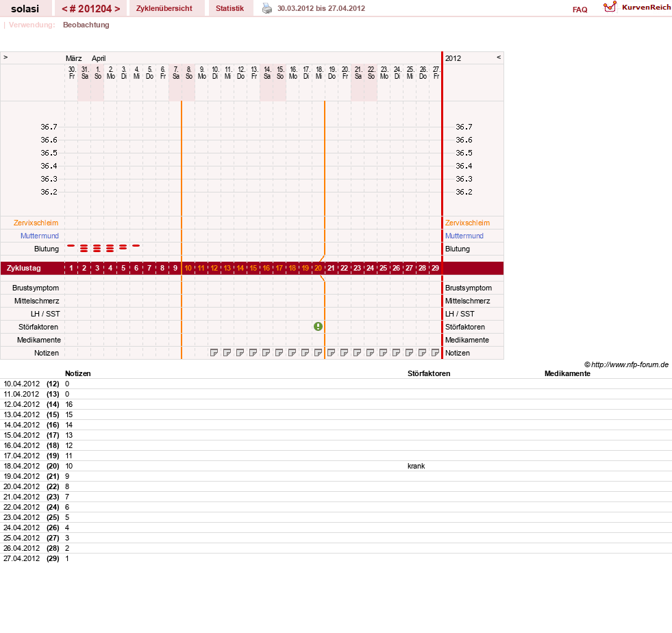
Task: Click the printer icon next to date range
Action: click(x=267, y=9)
